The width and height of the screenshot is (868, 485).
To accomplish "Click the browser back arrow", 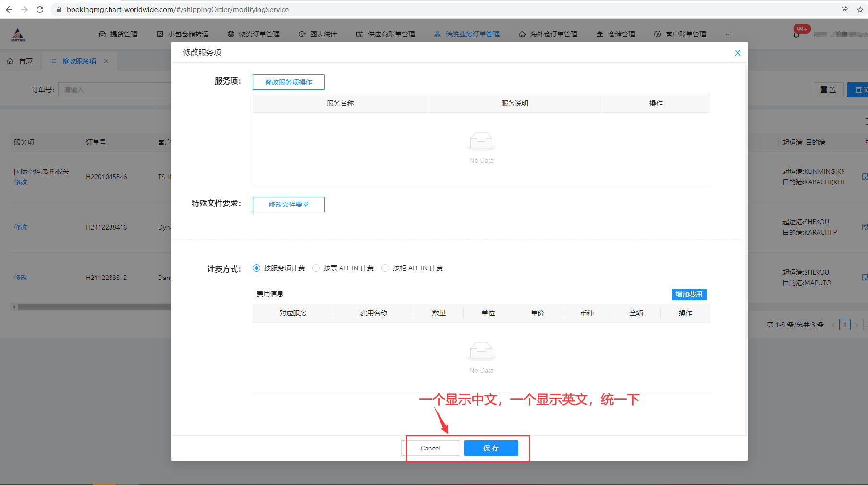I will (x=9, y=10).
